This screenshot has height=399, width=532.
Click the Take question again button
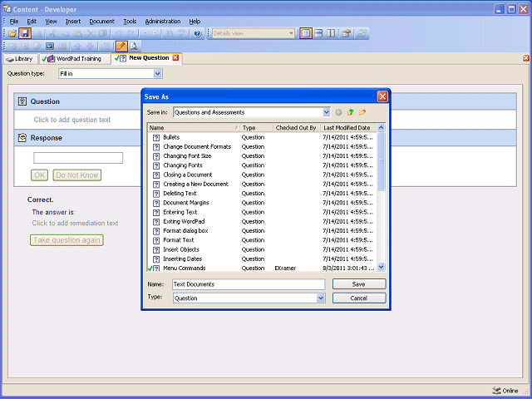point(66,240)
